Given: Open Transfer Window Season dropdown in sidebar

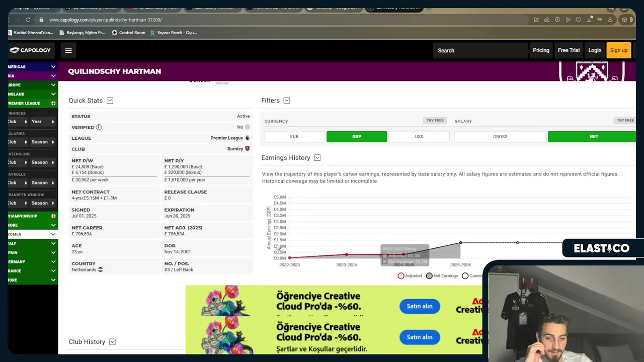Looking at the screenshot, I should pyautogui.click(x=43, y=203).
